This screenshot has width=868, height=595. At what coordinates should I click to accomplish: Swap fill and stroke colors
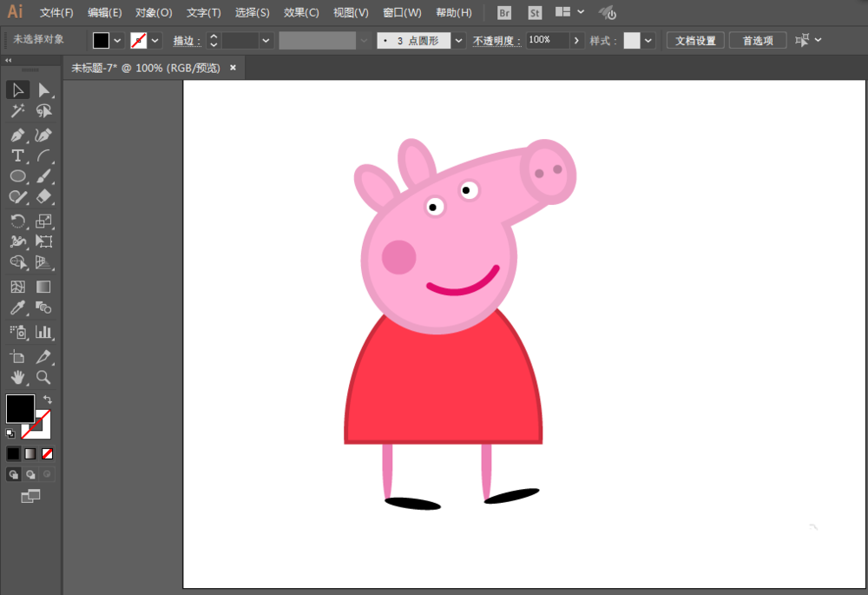coord(48,399)
